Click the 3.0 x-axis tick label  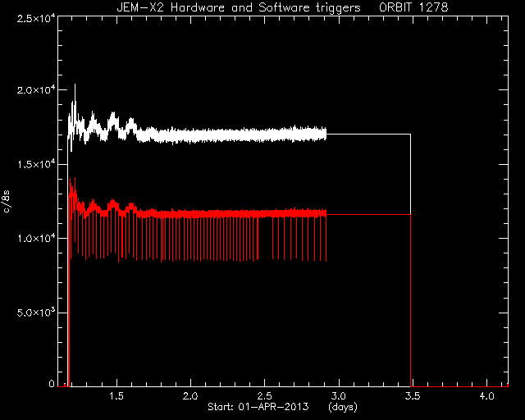tap(339, 396)
